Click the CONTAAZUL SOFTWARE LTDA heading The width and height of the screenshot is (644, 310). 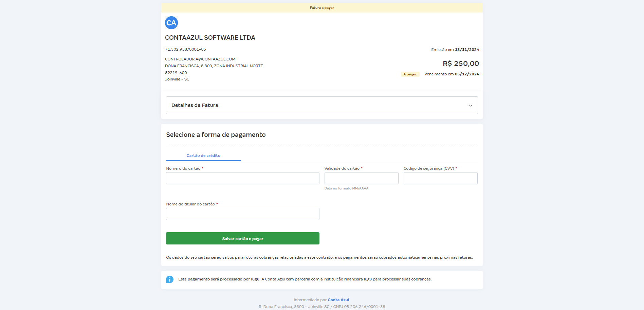pyautogui.click(x=210, y=37)
